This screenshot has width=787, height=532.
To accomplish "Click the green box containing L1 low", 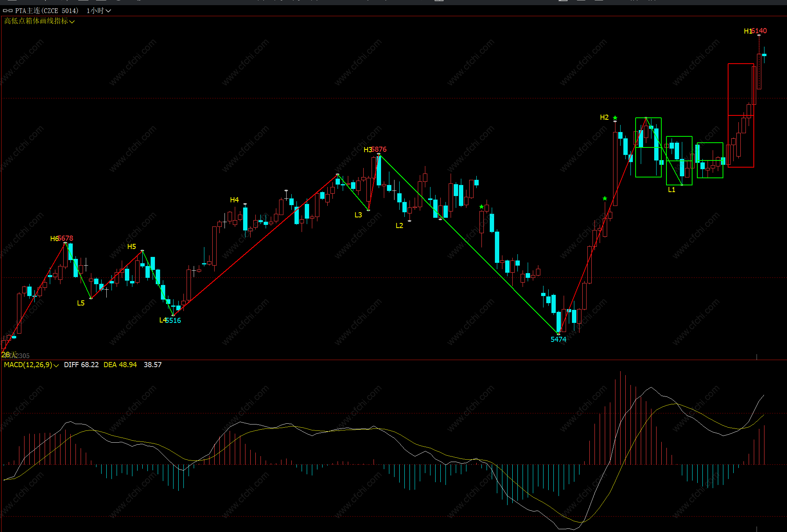I will tap(679, 160).
